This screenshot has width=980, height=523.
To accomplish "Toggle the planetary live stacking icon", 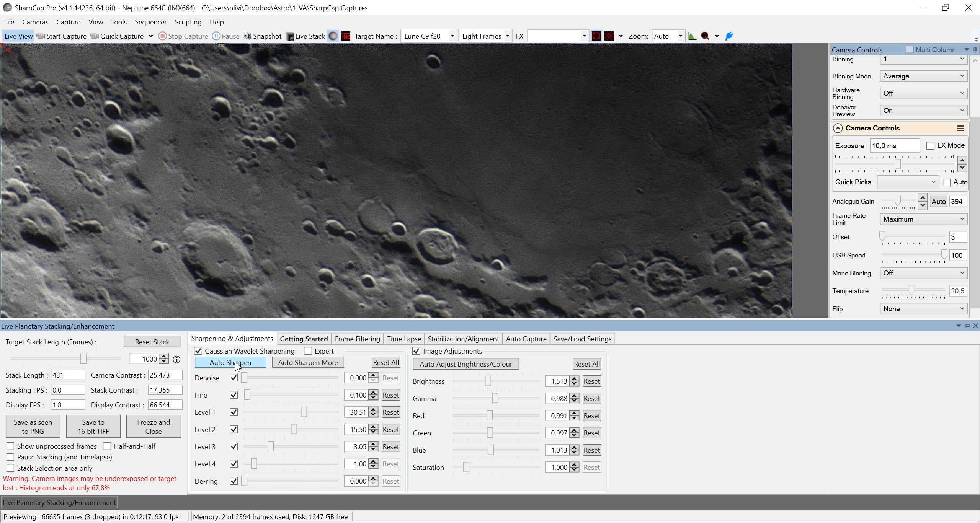I will tap(333, 36).
